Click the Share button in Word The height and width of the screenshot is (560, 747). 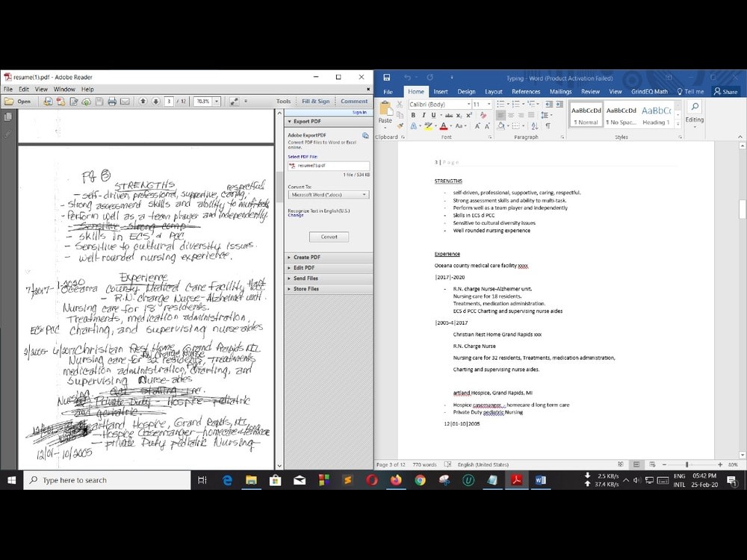pos(725,91)
